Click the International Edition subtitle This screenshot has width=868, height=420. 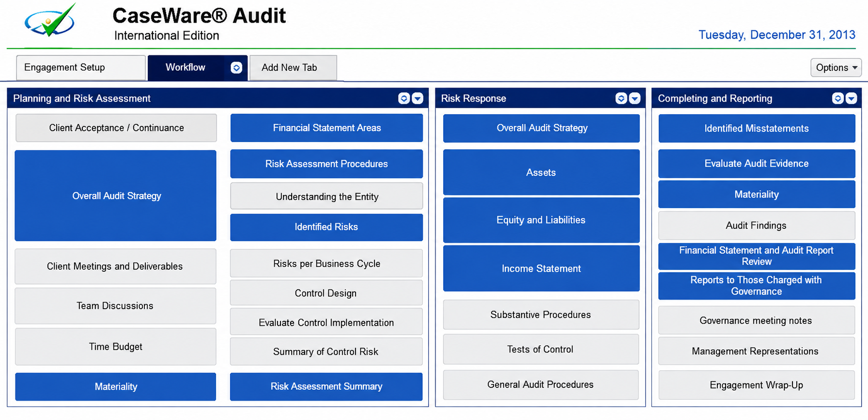click(x=166, y=36)
